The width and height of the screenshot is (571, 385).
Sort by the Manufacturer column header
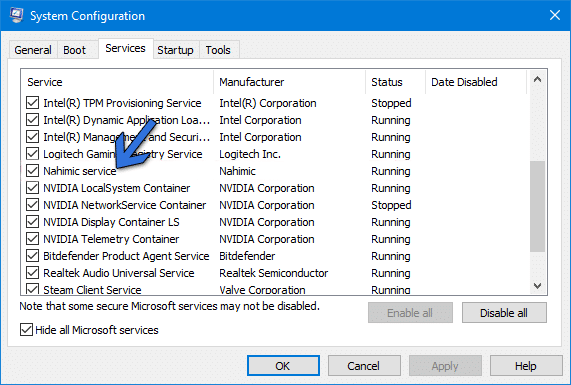[x=290, y=82]
